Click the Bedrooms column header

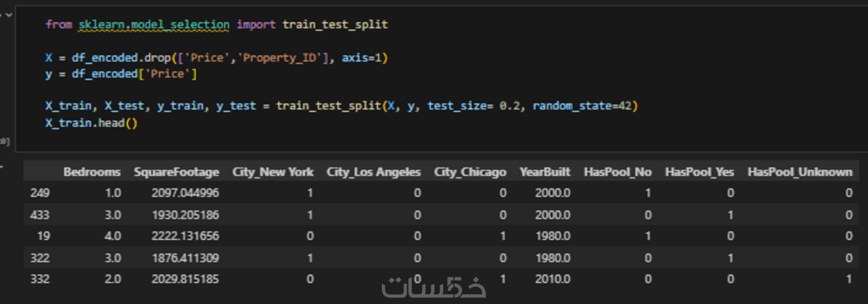92,172
